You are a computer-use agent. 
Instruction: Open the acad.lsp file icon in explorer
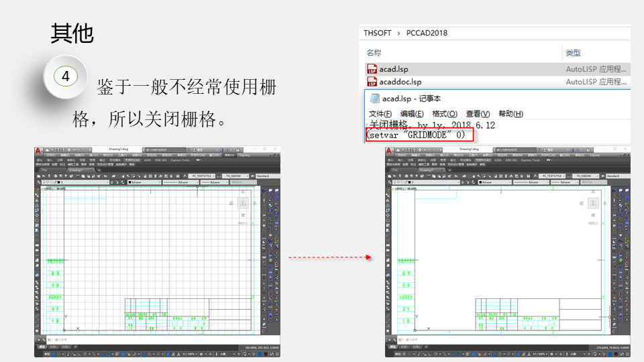(372, 69)
